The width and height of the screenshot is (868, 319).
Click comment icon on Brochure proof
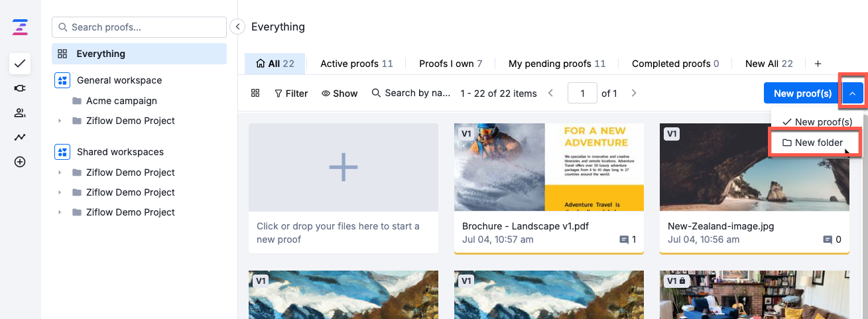tap(624, 239)
